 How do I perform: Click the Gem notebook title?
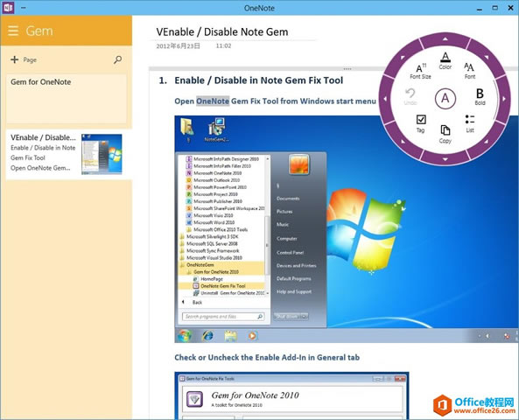click(39, 31)
